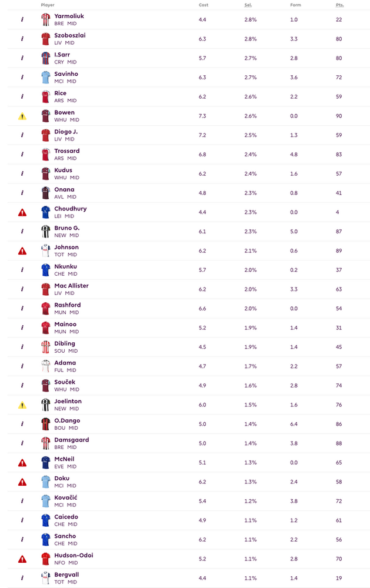
Task: Select Mac Allister player name
Action: (x=71, y=285)
